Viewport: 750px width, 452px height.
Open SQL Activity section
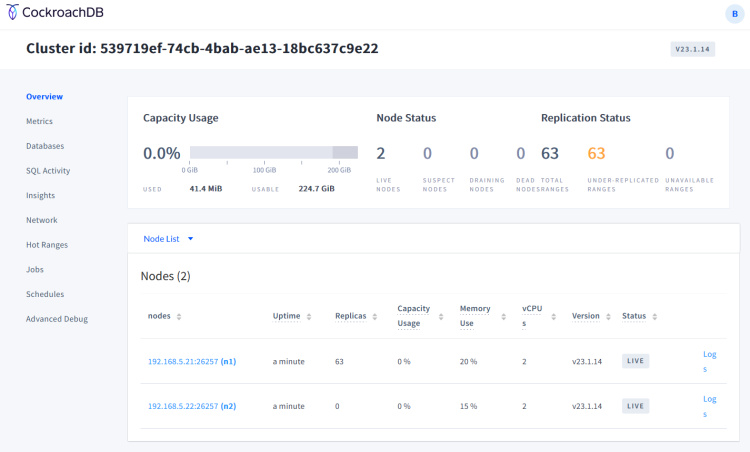[48, 171]
